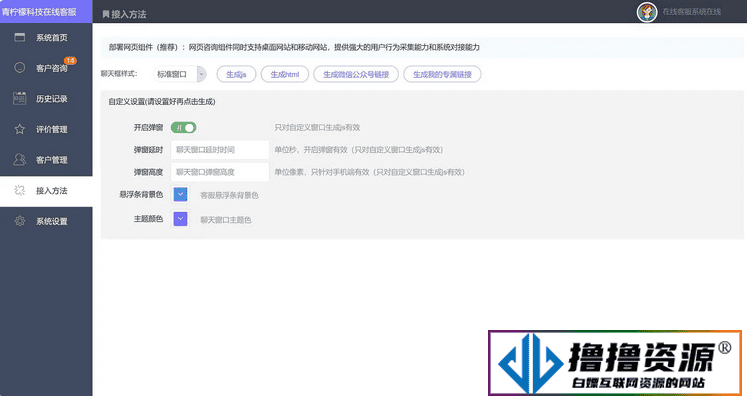
Task: Select the 评价管理 menu item
Action: pos(46,129)
